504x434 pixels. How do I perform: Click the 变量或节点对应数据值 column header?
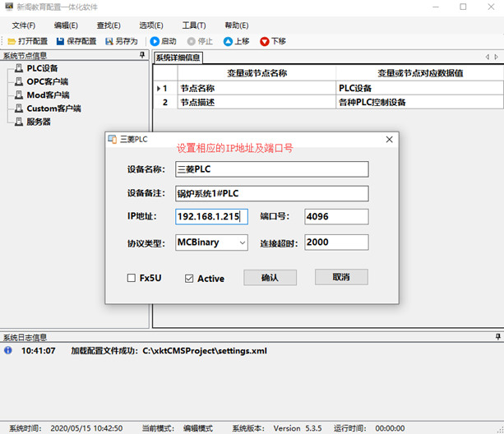pyautogui.click(x=419, y=73)
